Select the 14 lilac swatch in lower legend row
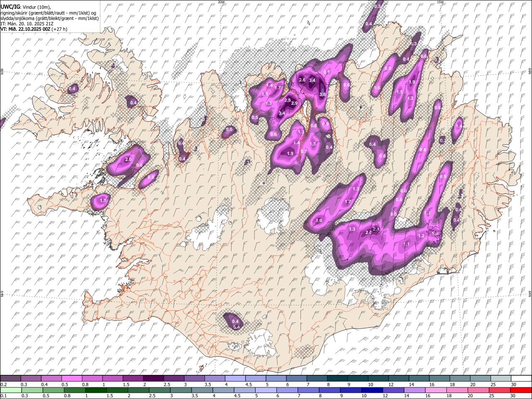Screen dimensions: 532x399 point(414,390)
